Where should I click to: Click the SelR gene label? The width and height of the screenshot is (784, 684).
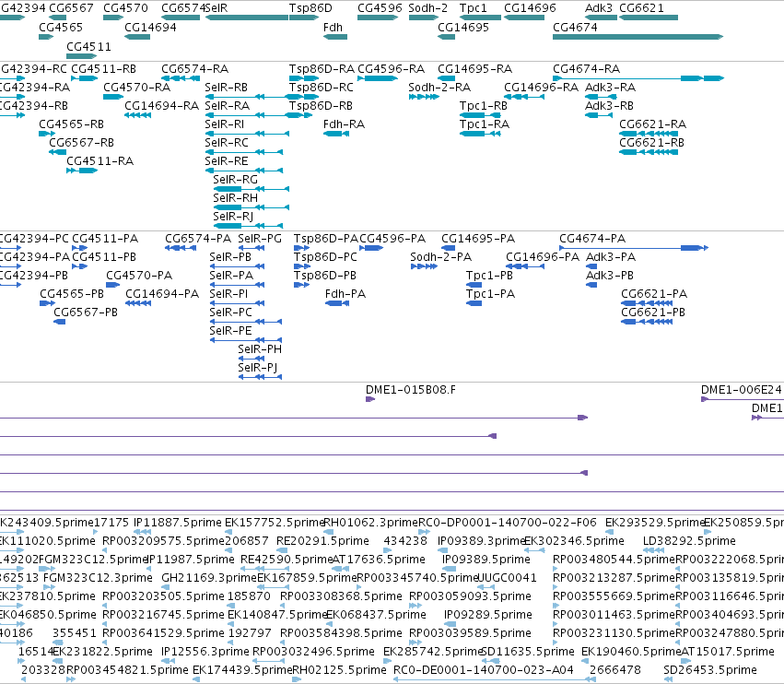(216, 8)
